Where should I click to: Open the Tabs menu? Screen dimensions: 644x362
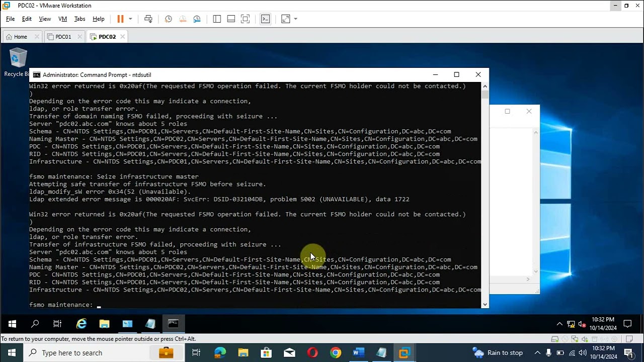pos(79,19)
